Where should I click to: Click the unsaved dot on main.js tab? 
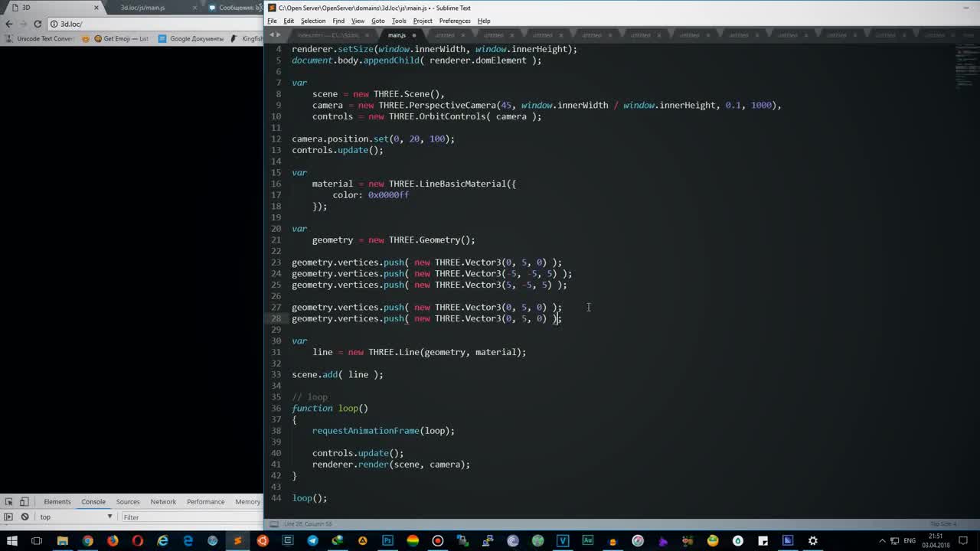click(414, 35)
